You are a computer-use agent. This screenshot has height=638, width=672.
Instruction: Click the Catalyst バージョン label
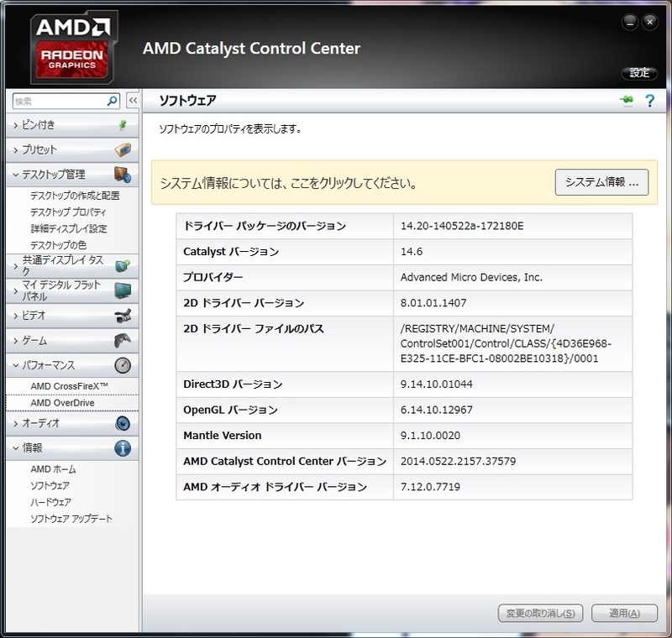(x=231, y=252)
